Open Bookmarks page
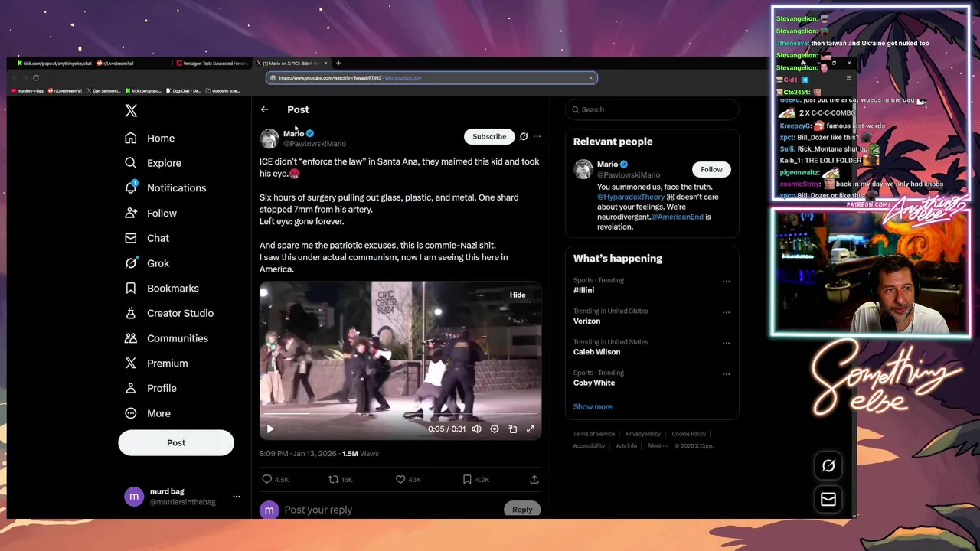Viewport: 980px width, 551px height. (x=162, y=288)
